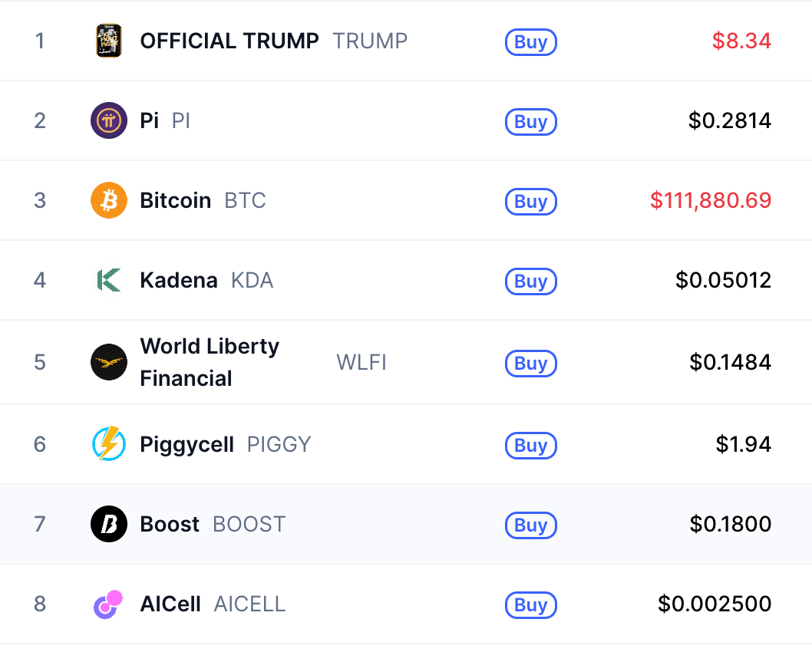The height and width of the screenshot is (652, 812).
Task: Buy OFFICIAL TRUMP with its Buy button
Action: (x=531, y=42)
